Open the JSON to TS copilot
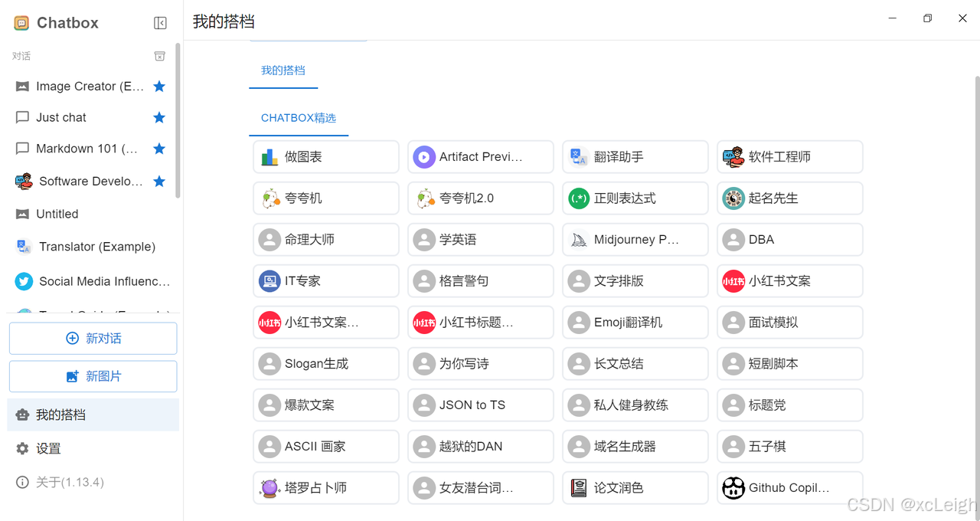 point(481,405)
